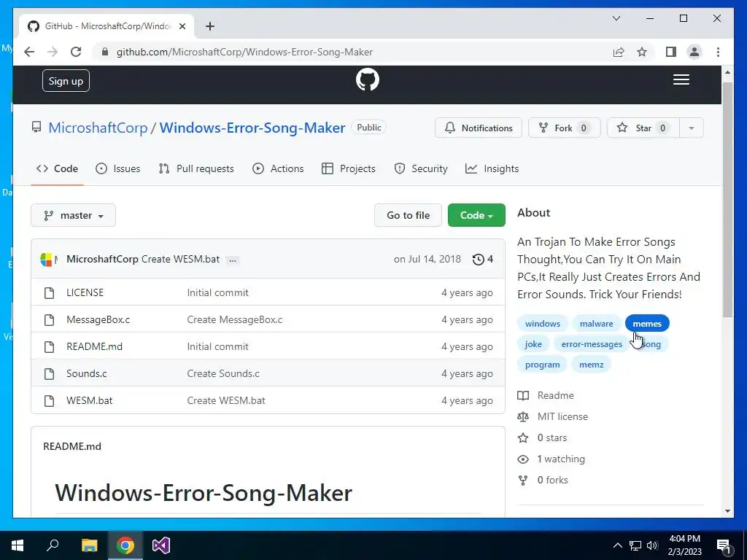Open the Pull requests tab
This screenshot has height=560, width=747.
click(196, 168)
